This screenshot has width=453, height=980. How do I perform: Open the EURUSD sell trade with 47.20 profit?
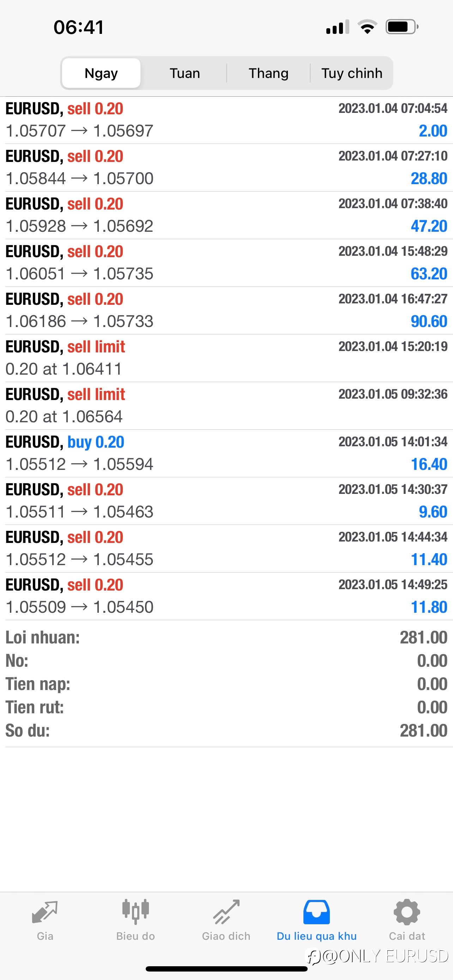pyautogui.click(x=226, y=215)
